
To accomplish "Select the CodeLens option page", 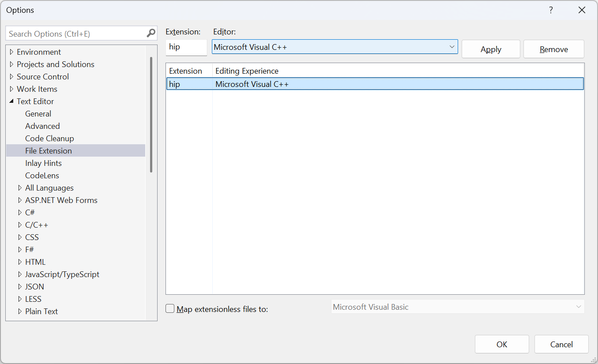I will click(42, 176).
